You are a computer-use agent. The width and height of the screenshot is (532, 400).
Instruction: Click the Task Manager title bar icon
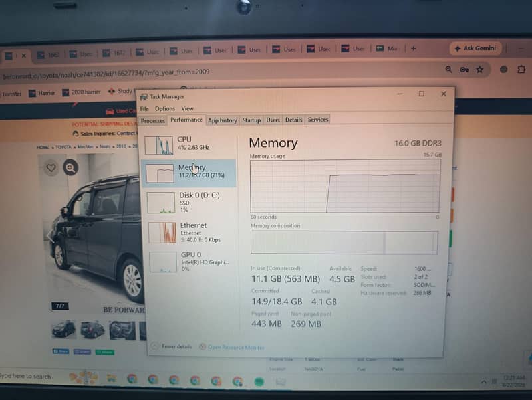pyautogui.click(x=144, y=97)
